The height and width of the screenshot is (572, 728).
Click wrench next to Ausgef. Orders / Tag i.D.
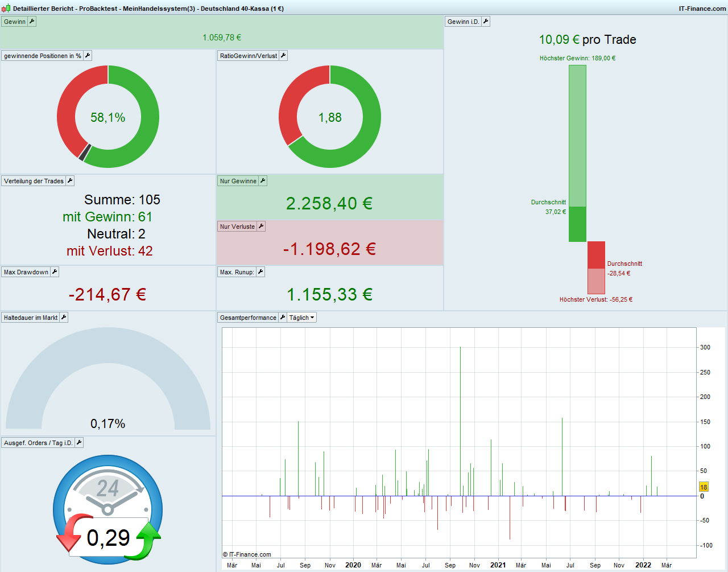[x=79, y=443]
